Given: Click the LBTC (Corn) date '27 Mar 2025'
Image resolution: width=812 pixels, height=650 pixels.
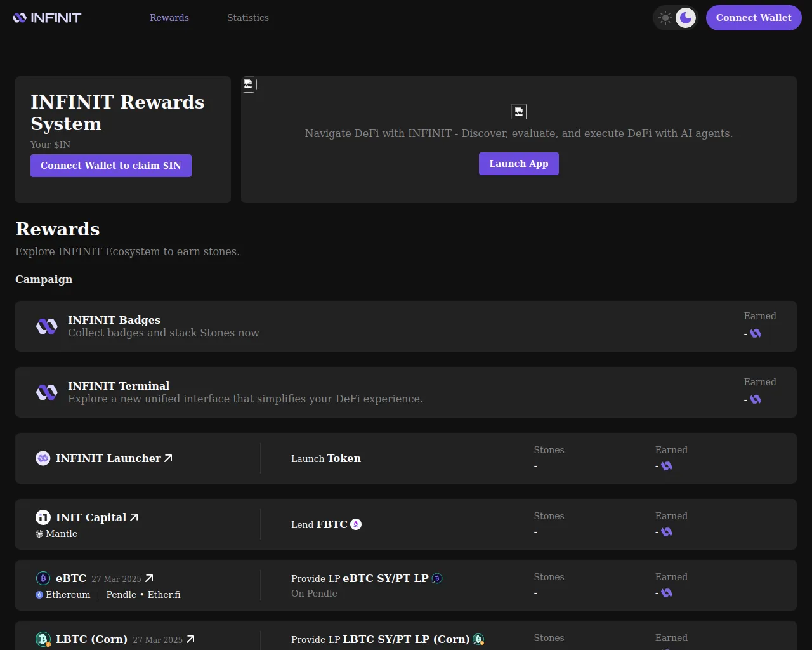Looking at the screenshot, I should 157,640.
